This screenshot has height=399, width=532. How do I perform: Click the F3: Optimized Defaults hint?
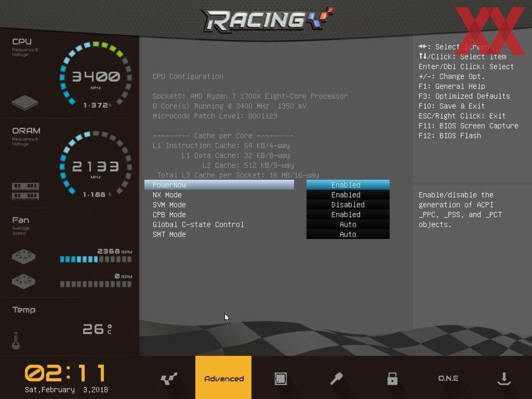coord(464,96)
